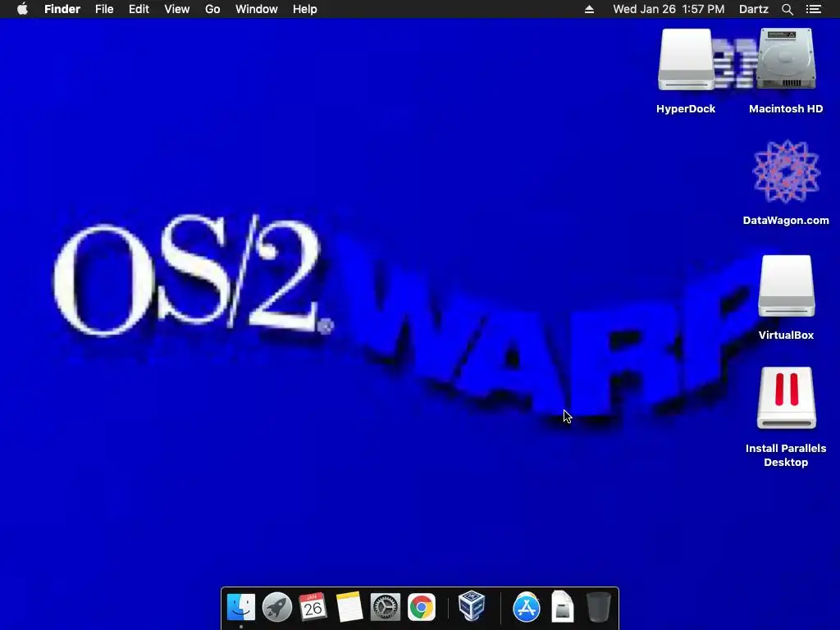Open Launchpad rocket in the Dock
Screen dimensions: 840x630
pos(277,607)
